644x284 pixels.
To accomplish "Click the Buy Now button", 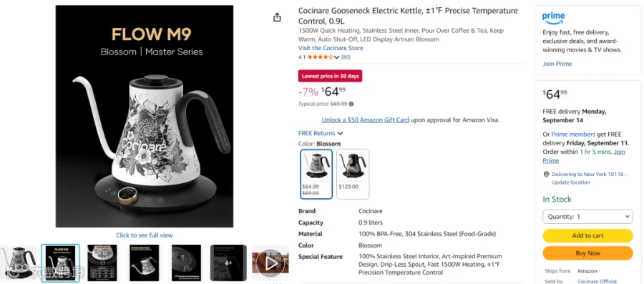I will pyautogui.click(x=587, y=253).
